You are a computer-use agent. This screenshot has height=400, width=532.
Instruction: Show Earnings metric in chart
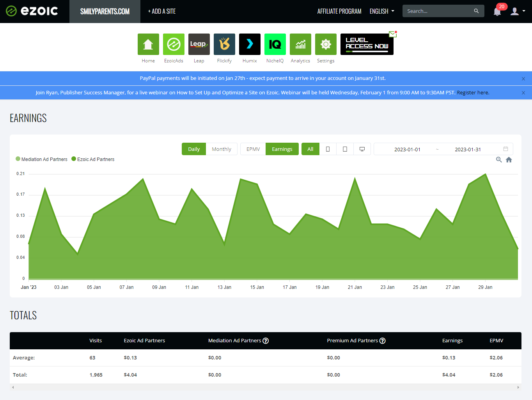click(282, 149)
